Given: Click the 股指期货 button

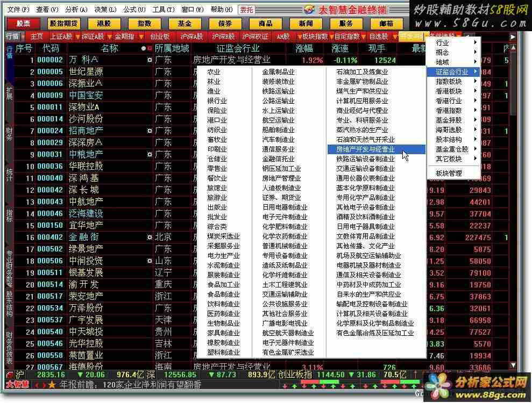Looking at the screenshot, I should pyautogui.click(x=63, y=24).
